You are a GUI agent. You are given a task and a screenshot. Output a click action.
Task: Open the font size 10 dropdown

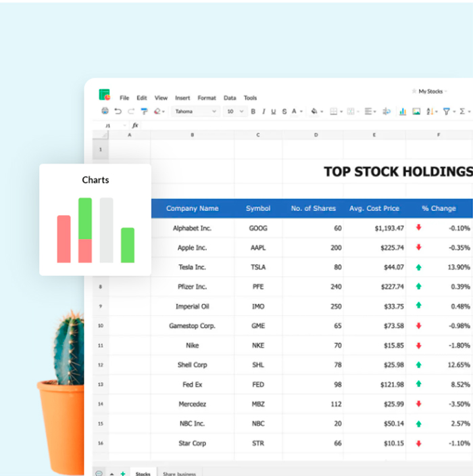click(235, 112)
